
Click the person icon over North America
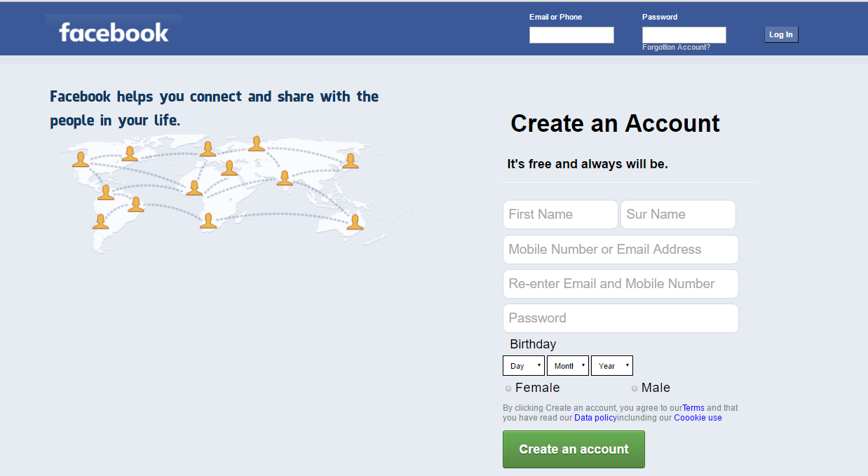(x=80, y=159)
